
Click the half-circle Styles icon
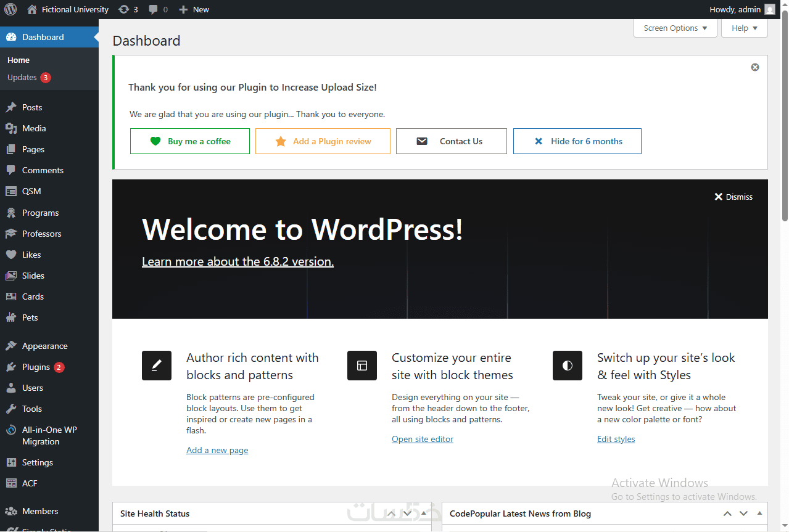(x=568, y=366)
